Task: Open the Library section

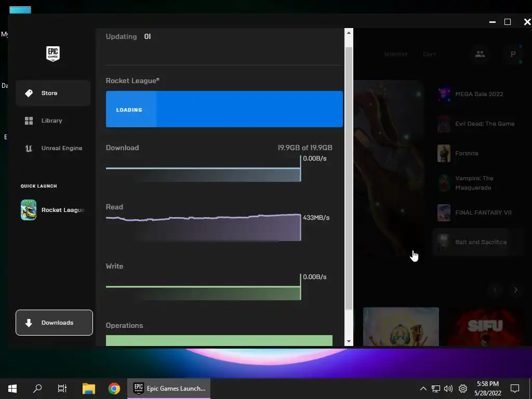Action: [53, 121]
